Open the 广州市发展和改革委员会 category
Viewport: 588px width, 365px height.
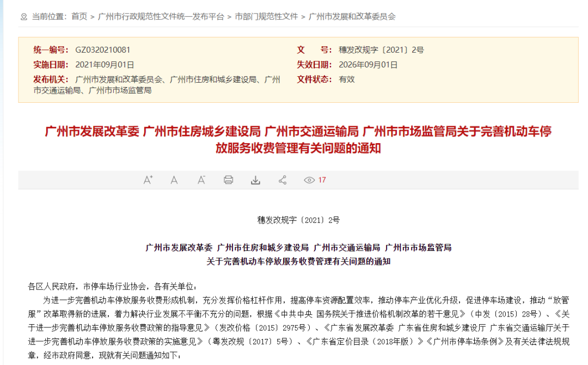pyautogui.click(x=353, y=16)
